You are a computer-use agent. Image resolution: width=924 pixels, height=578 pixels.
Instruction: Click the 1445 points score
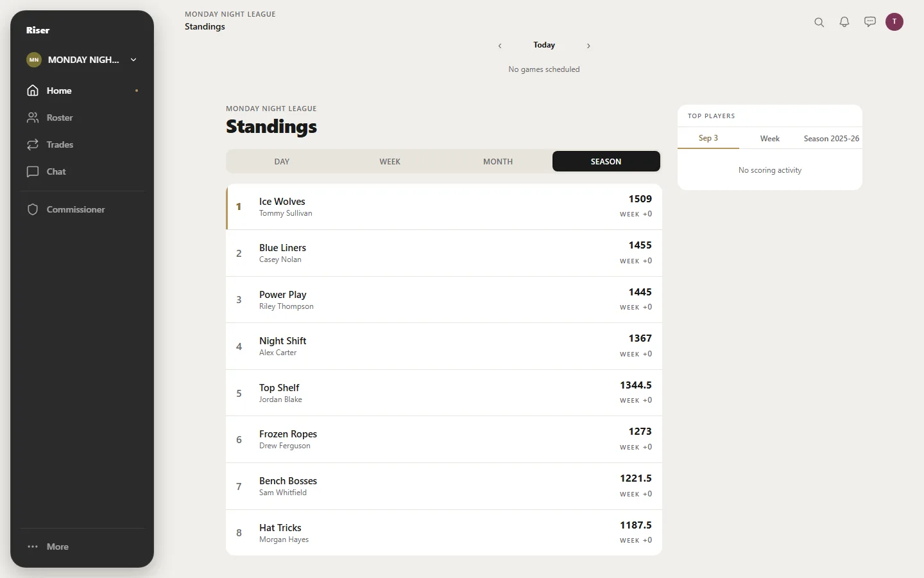coord(640,292)
